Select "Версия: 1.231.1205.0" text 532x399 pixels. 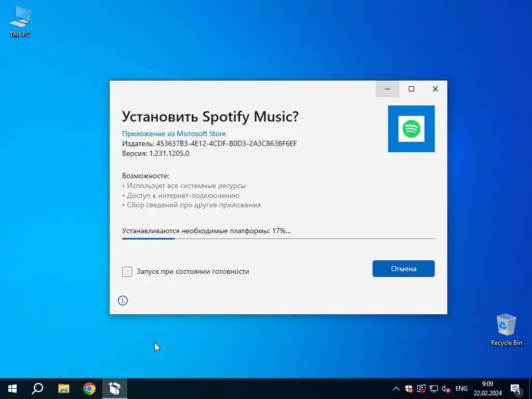(156, 153)
